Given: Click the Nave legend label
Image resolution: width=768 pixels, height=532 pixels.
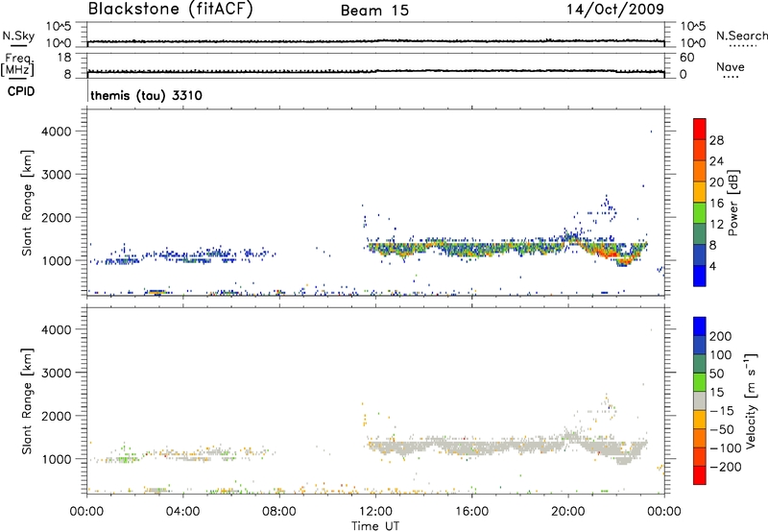Looking at the screenshot, I should [731, 66].
